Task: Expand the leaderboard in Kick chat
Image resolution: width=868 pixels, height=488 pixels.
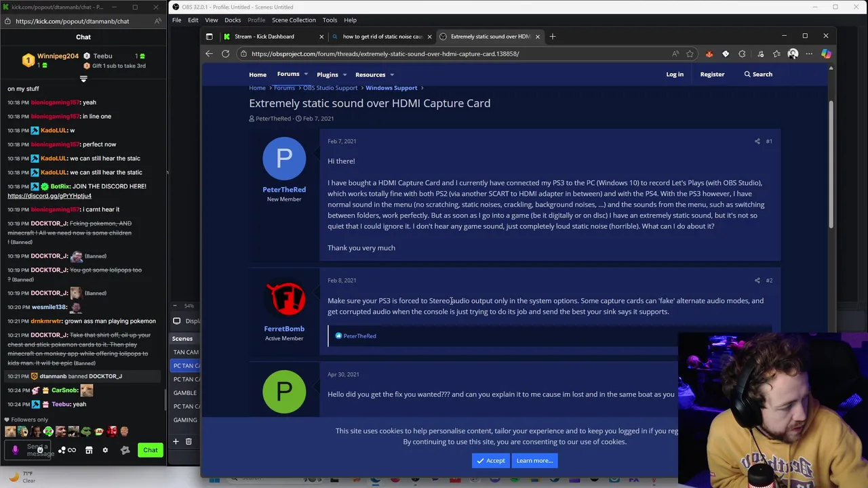Action: [x=83, y=79]
